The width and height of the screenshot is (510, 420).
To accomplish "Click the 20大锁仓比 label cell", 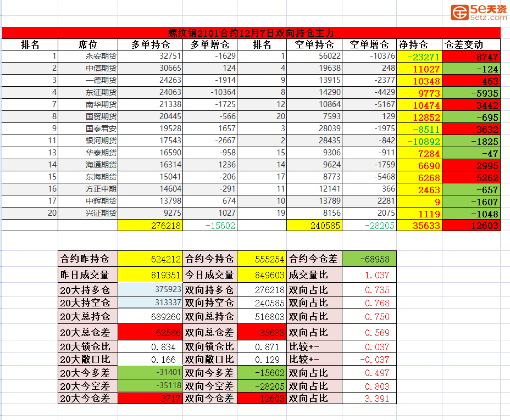I will 87,347.
